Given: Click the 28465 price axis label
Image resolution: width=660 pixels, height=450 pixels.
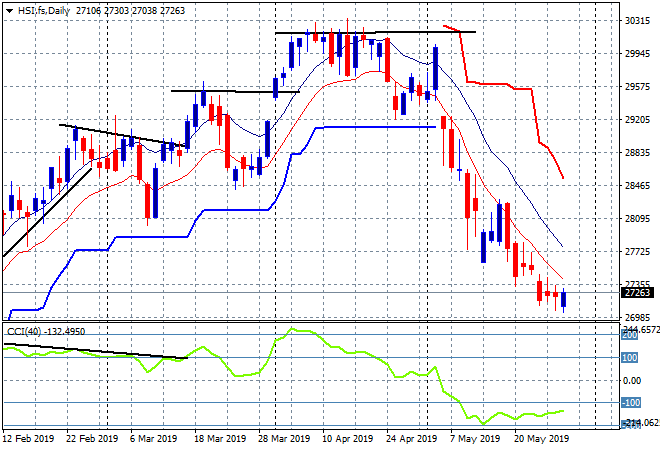Looking at the screenshot, I should click(x=637, y=186).
